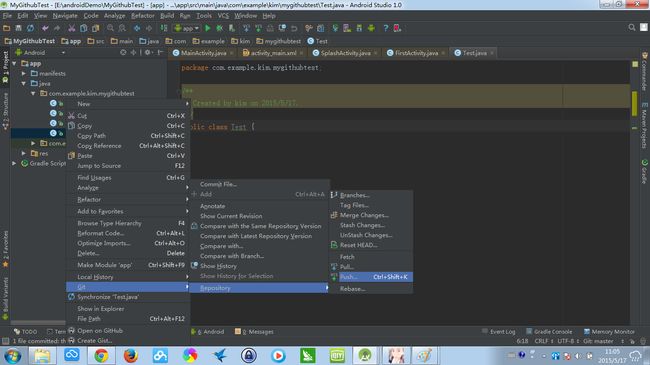Image resolution: width=650 pixels, height=365 pixels.
Task: Choose Commit File... in Git submenu
Action: 218,184
